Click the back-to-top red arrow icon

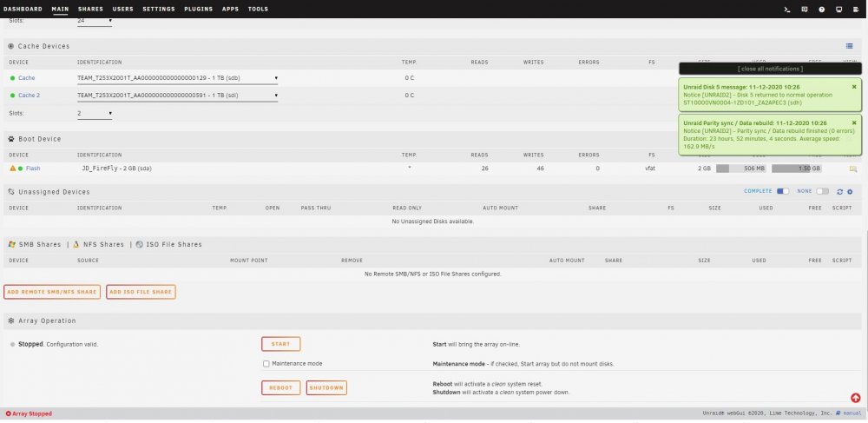point(856,398)
